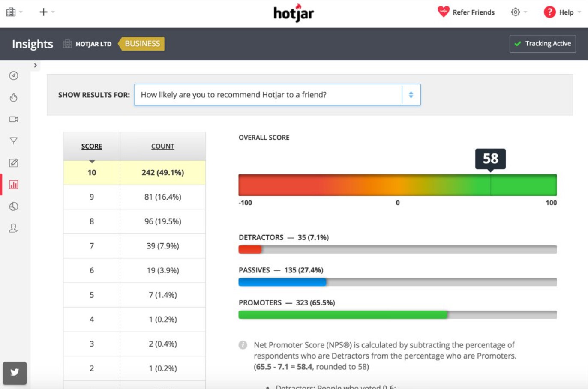Screen dimensions: 588x389
Task: Open the Heatmaps flame icon
Action: tap(14, 97)
